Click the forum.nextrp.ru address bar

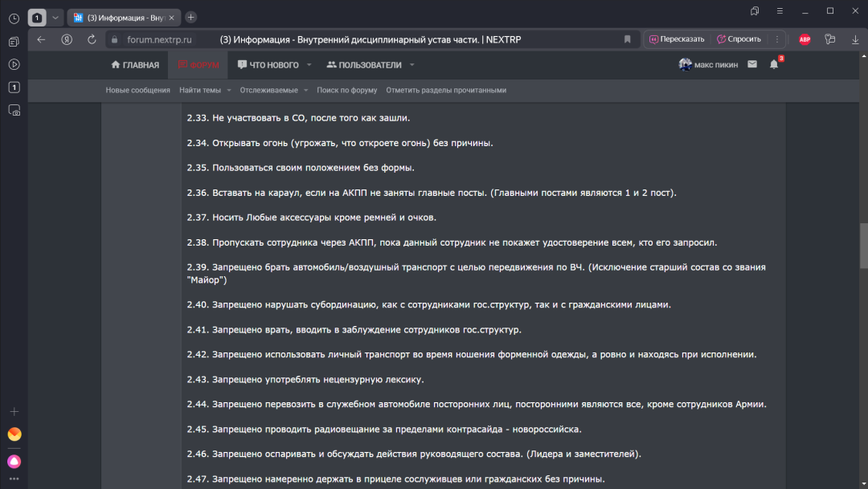pyautogui.click(x=159, y=39)
